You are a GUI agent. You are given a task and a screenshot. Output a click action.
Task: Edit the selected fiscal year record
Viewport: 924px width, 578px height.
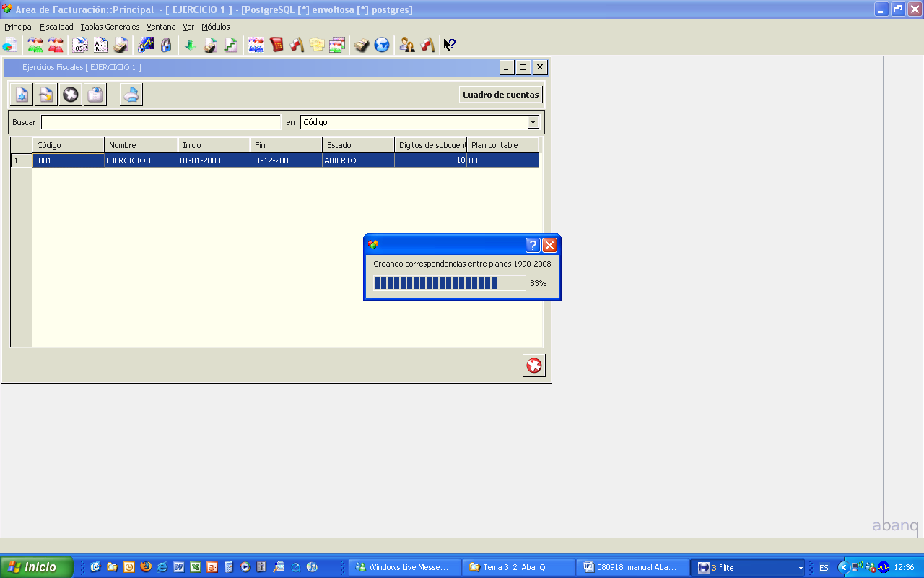(x=46, y=95)
